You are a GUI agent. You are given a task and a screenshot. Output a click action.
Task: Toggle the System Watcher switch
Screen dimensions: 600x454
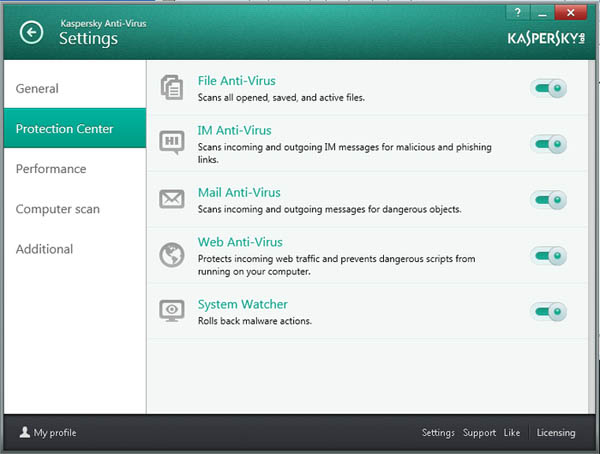[x=548, y=312]
